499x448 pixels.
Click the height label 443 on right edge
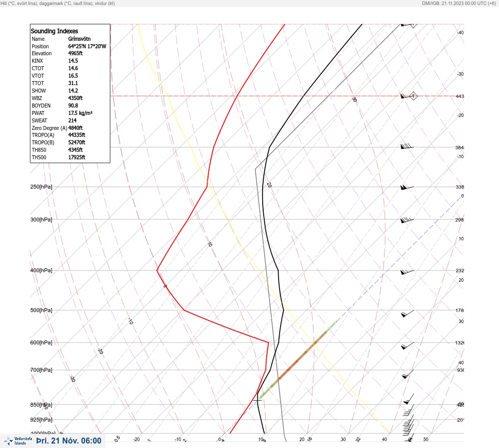pos(460,96)
